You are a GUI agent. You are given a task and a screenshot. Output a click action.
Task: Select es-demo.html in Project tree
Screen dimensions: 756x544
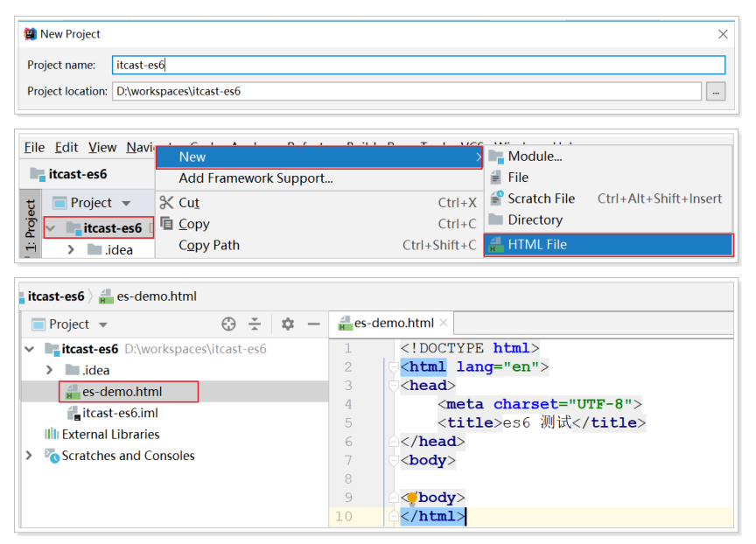pyautogui.click(x=122, y=392)
